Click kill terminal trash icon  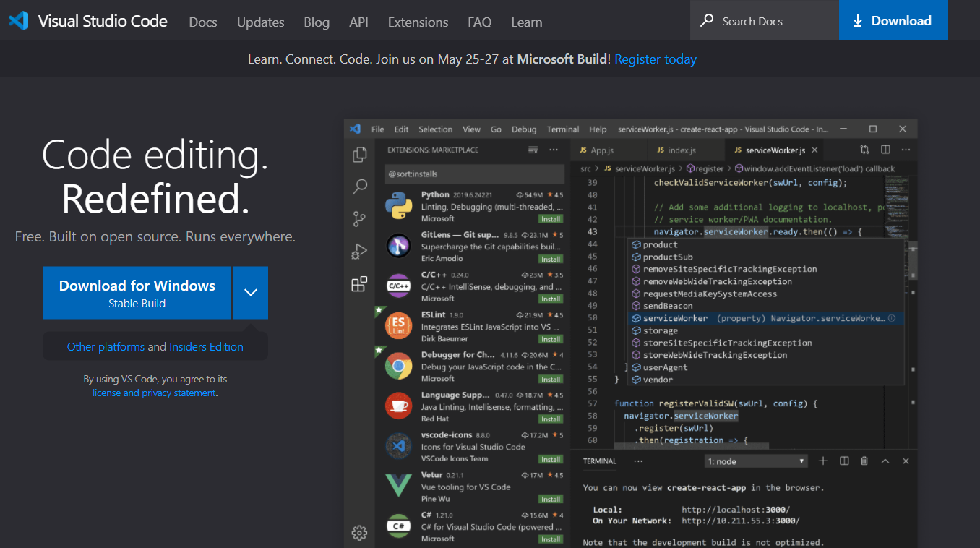(864, 461)
